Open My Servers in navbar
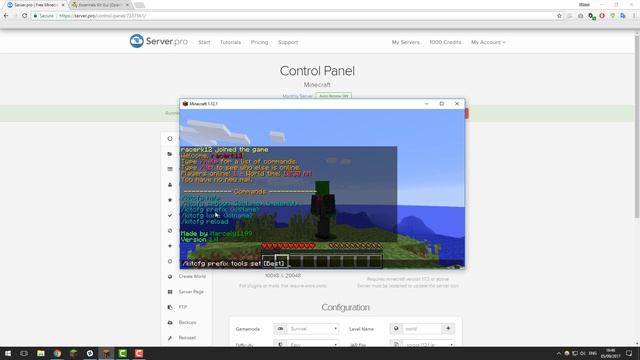Screen dimensions: 640x360 pos(405,42)
